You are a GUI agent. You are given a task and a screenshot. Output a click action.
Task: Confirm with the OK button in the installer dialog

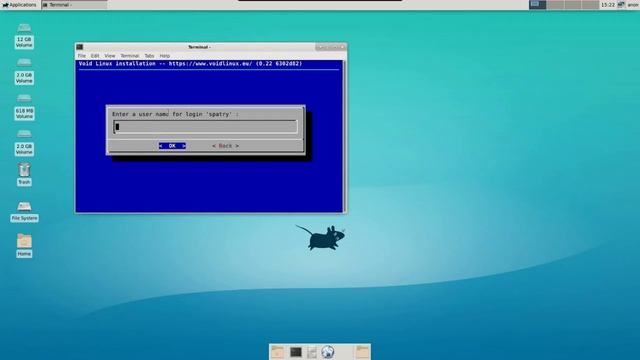tap(172, 146)
